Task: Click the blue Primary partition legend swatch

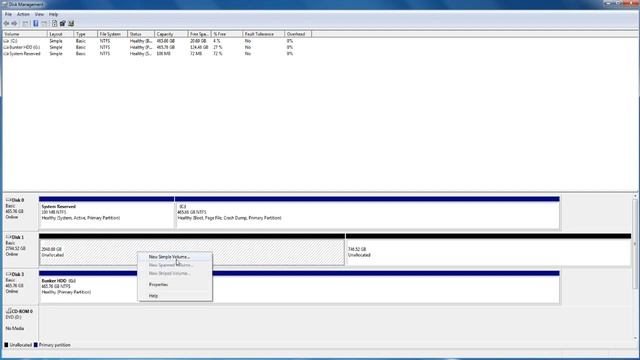Action: pos(36,345)
